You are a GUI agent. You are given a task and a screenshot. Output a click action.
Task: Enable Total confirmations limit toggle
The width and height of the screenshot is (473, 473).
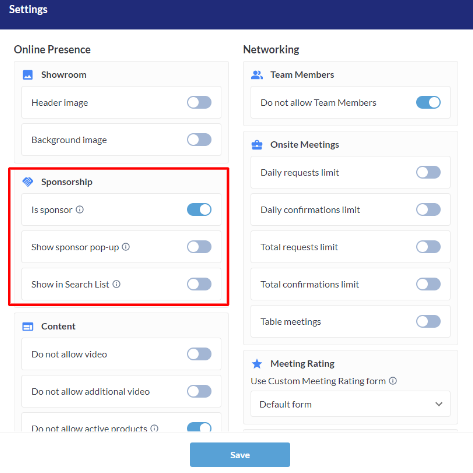[428, 284]
